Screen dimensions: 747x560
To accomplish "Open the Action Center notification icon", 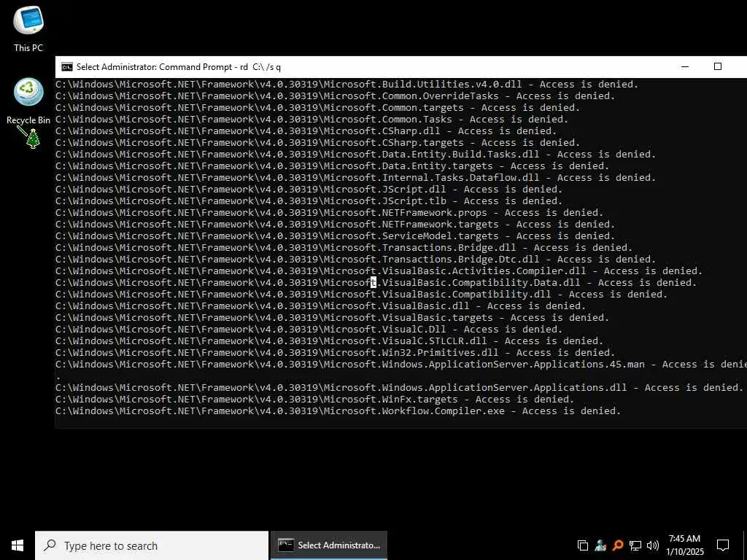I will coord(723,545).
